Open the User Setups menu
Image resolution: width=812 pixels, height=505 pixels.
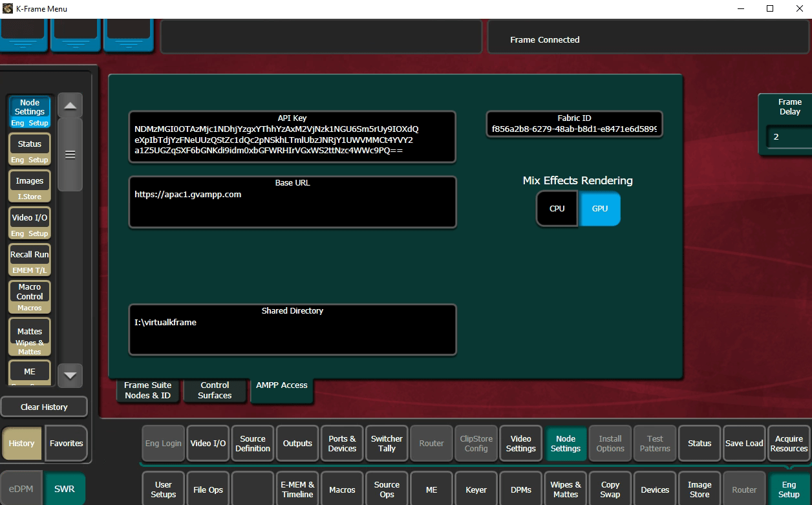tap(164, 489)
